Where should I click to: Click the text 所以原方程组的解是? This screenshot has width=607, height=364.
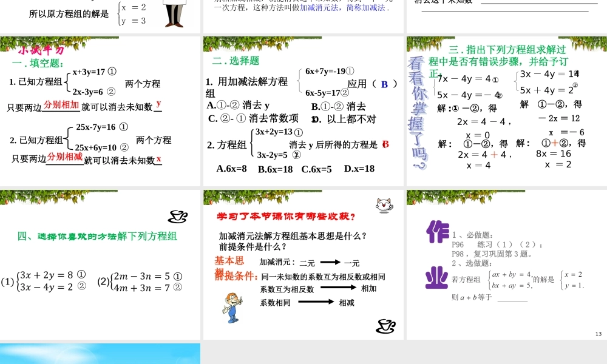point(69,14)
